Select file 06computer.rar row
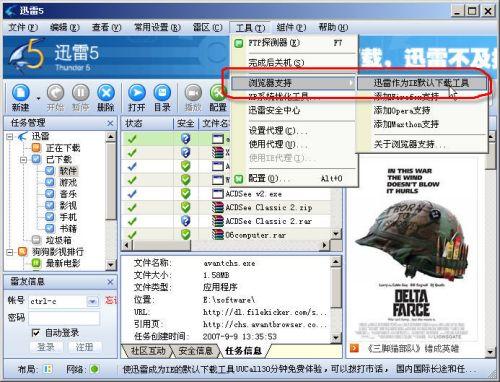500x382 pixels. (227, 235)
